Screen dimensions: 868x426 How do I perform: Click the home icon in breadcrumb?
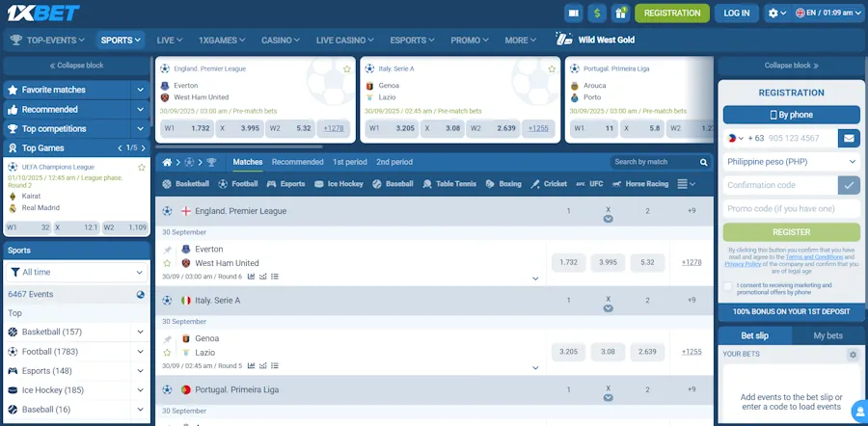(167, 162)
